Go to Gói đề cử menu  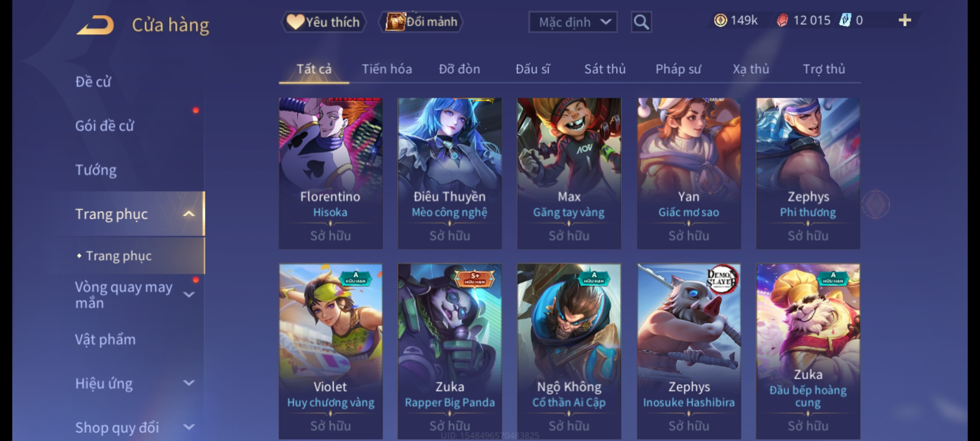(x=105, y=126)
